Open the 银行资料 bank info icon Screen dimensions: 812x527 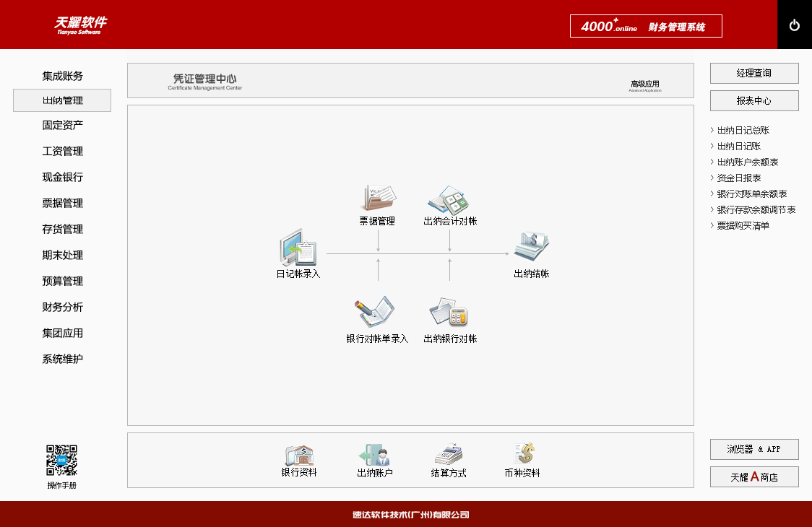299,455
